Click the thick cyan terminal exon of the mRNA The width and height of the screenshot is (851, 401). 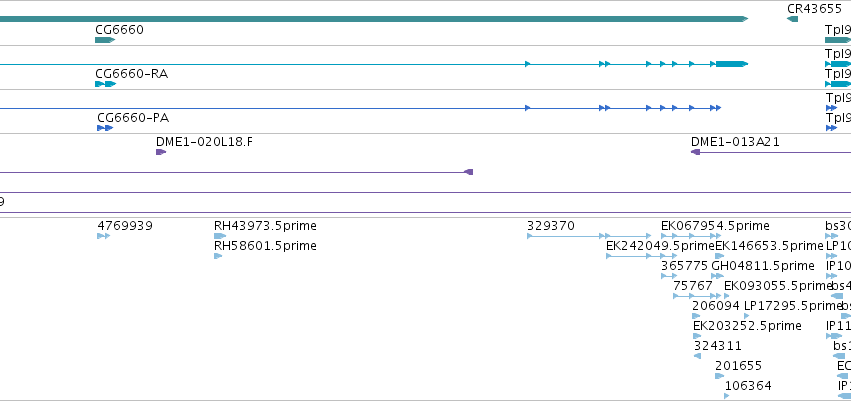[x=732, y=64]
